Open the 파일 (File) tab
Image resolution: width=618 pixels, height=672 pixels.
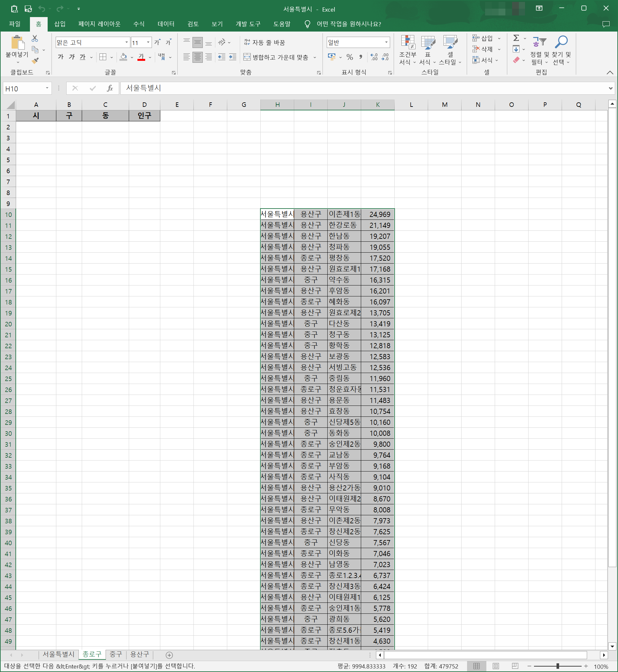15,24
